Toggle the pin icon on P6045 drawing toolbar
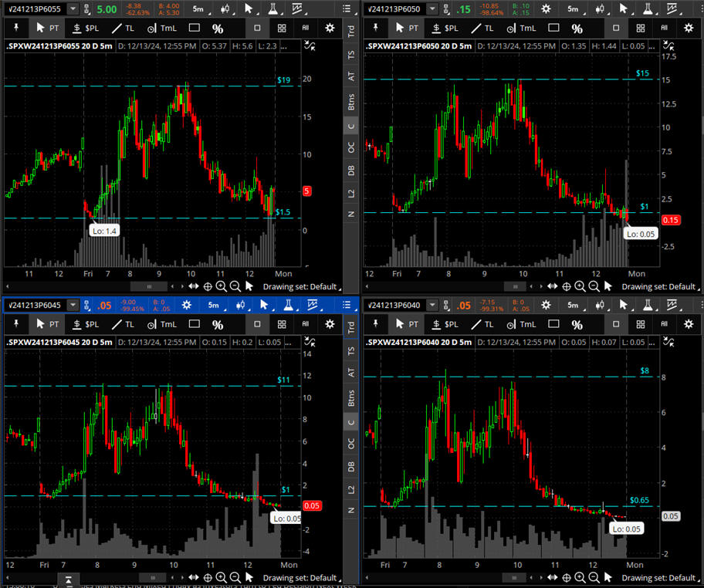Viewport: 704px width, 588px height. point(16,323)
